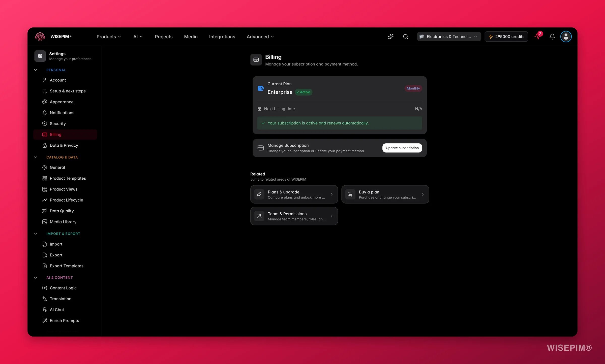This screenshot has height=364, width=605.
Task: Click the Active status badge
Action: (x=304, y=92)
